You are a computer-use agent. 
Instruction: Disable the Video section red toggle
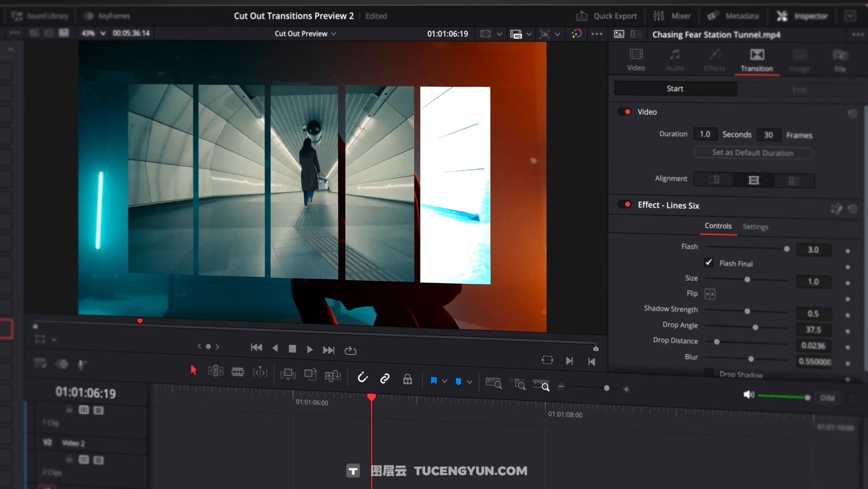point(625,112)
